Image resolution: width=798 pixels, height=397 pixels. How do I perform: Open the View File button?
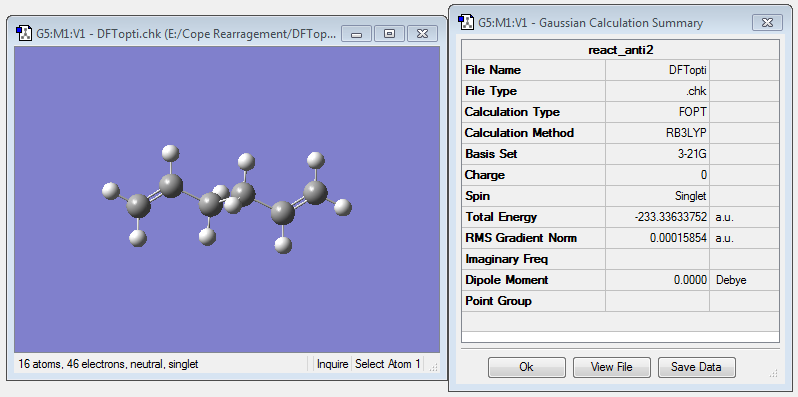[x=612, y=367]
